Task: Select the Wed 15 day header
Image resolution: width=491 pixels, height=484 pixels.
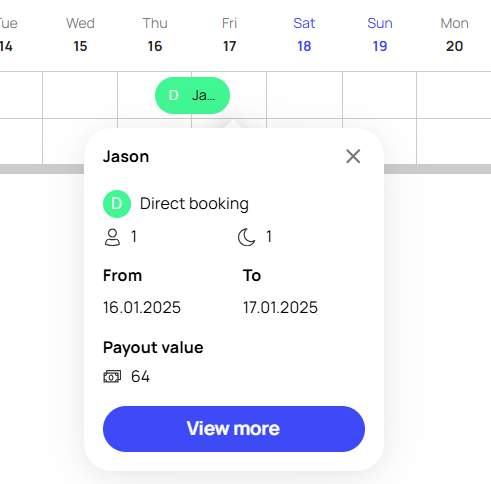Action: [x=80, y=35]
